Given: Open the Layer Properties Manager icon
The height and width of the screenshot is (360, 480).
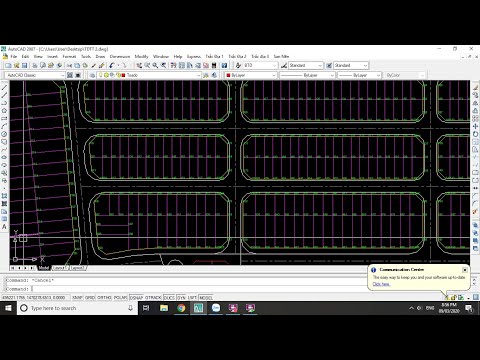Looking at the screenshot, I should (x=92, y=75).
